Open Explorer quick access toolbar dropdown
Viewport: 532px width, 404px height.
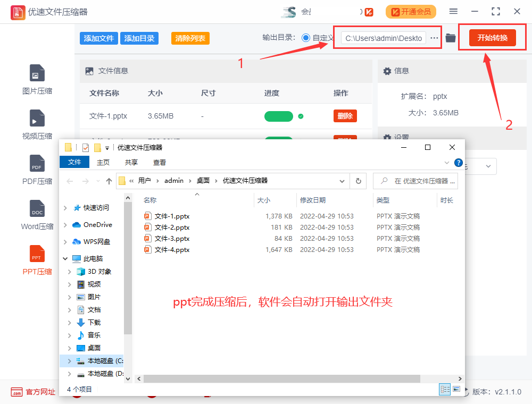(x=107, y=148)
